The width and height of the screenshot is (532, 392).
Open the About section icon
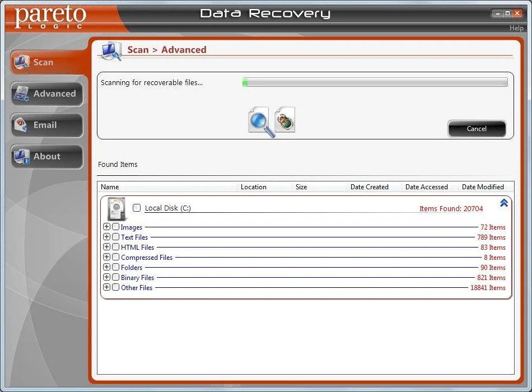pos(21,156)
